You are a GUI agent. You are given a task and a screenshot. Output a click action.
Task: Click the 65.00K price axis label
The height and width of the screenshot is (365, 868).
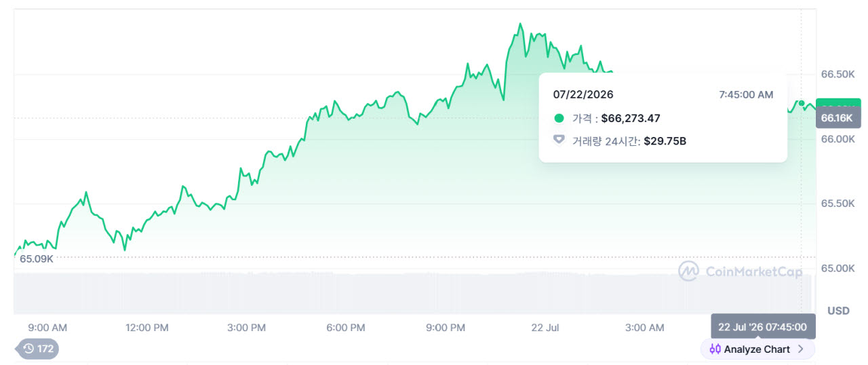(x=837, y=269)
